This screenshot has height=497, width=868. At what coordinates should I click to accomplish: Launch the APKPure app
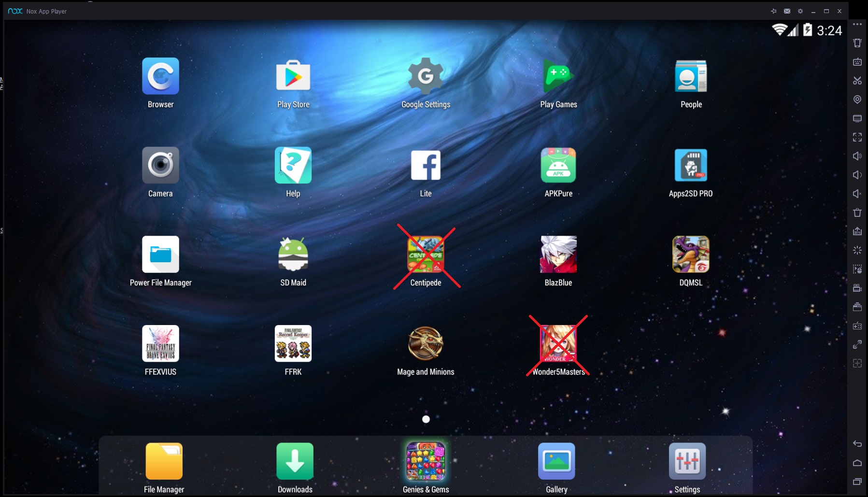558,165
